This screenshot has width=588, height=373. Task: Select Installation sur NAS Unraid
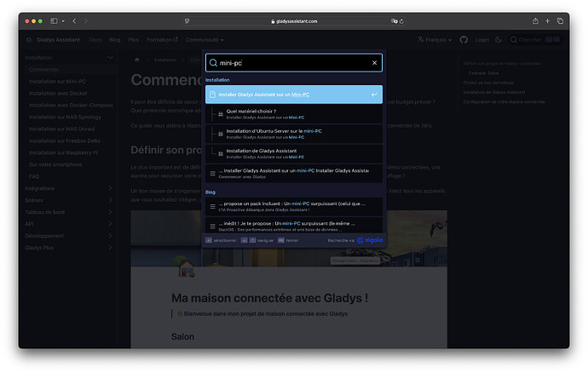point(61,129)
